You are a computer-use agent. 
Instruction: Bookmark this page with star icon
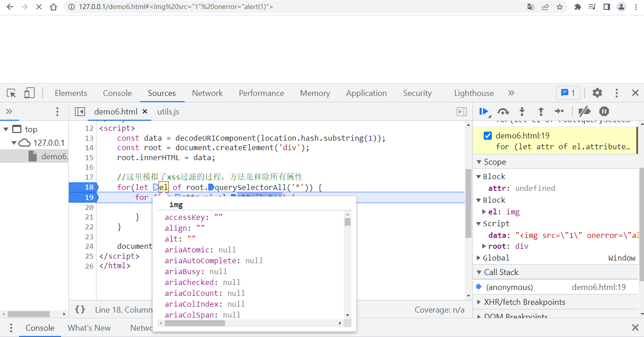[560, 7]
